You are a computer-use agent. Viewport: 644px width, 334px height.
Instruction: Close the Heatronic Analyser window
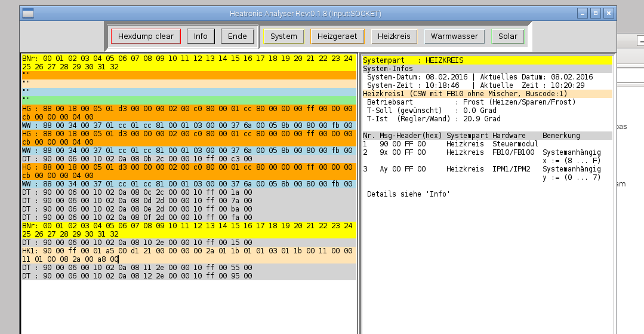[x=609, y=13]
